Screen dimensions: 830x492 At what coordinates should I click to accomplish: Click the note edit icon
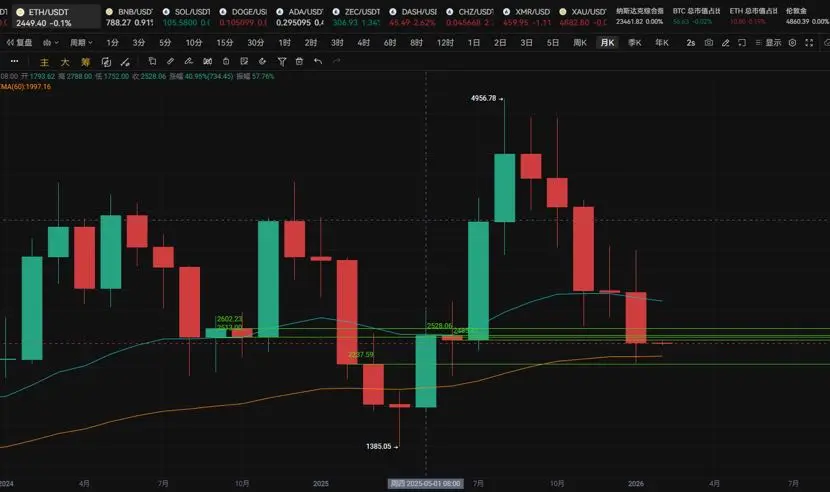coord(244,61)
